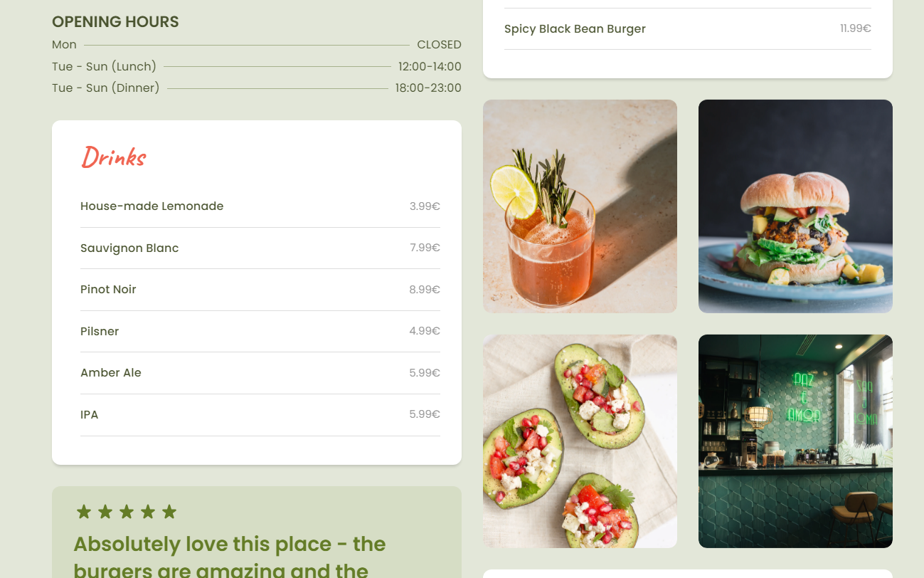Screen dimensions: 924x578
Task: Click the Mon CLOSED hours row
Action: coord(257,45)
